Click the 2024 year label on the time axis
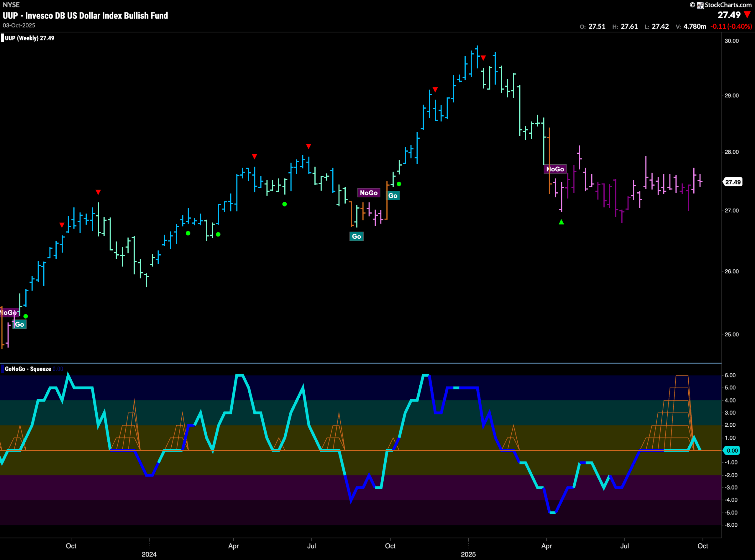This screenshot has height=560, width=755. coord(149,554)
